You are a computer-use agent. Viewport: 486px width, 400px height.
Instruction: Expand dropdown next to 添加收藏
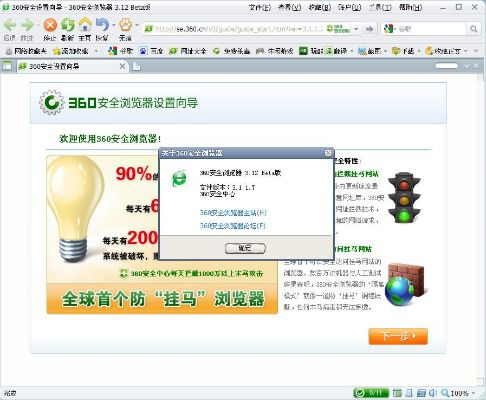coord(96,51)
